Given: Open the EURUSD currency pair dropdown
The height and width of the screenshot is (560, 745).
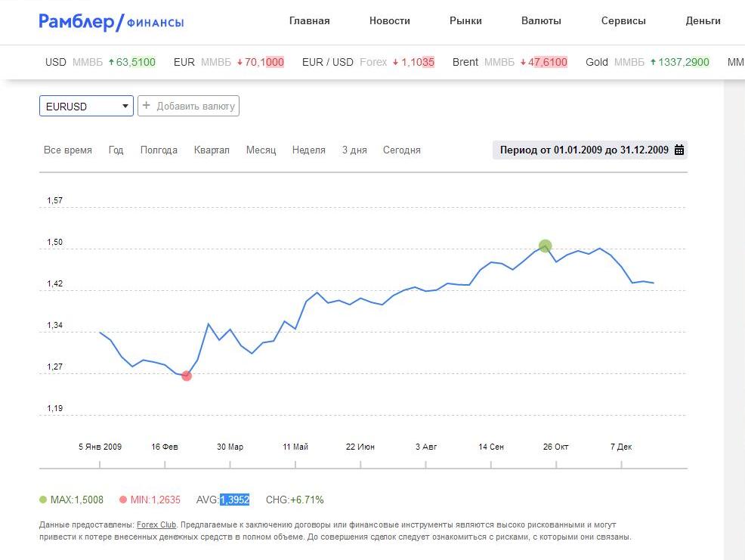Looking at the screenshot, I should [x=86, y=107].
